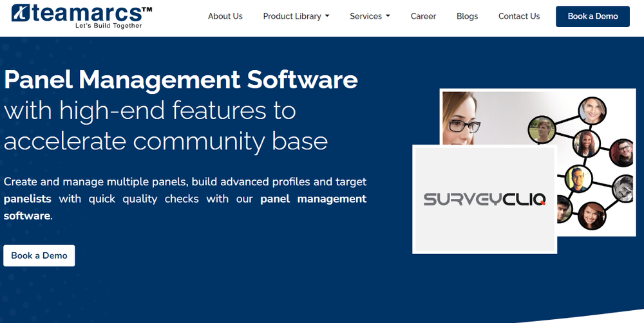Open the Blogs page
Screen dimensions: 644x323
pyautogui.click(x=467, y=17)
